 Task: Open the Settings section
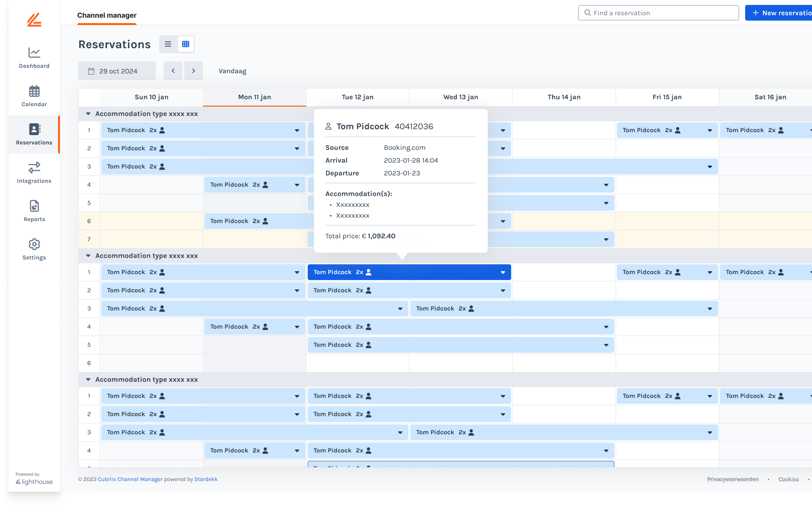tap(34, 250)
